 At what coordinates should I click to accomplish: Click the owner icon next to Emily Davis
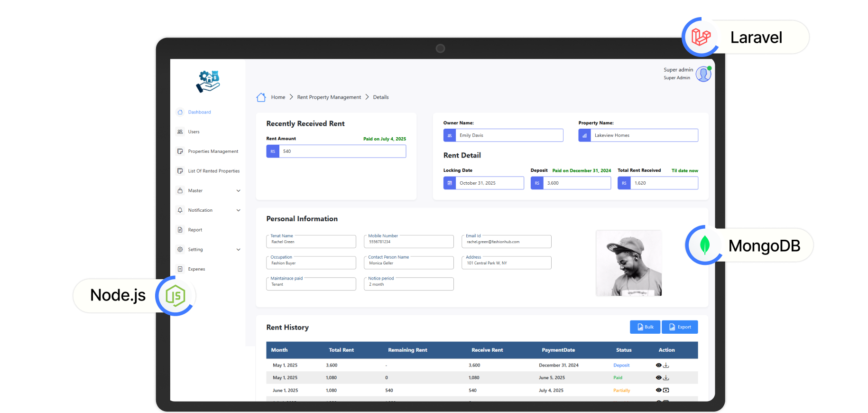[450, 136]
